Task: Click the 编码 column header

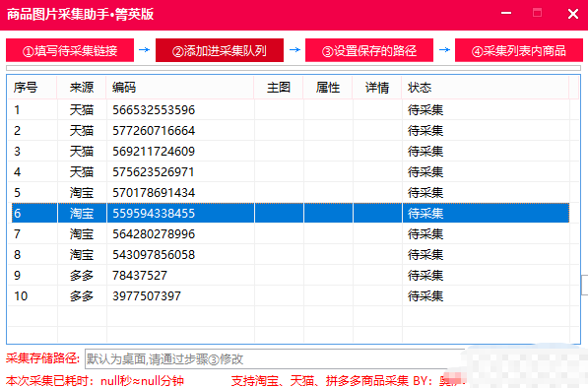Action: [x=180, y=88]
